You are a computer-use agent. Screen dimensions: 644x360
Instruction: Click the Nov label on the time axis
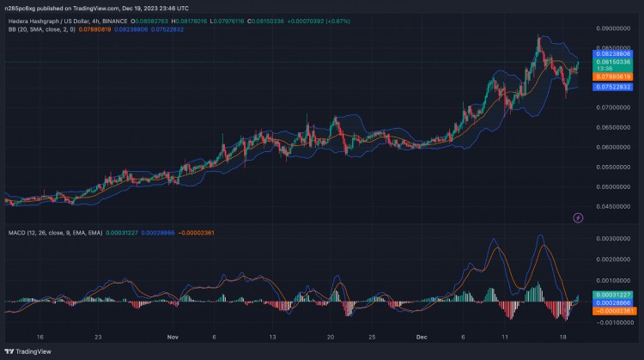coord(173,339)
